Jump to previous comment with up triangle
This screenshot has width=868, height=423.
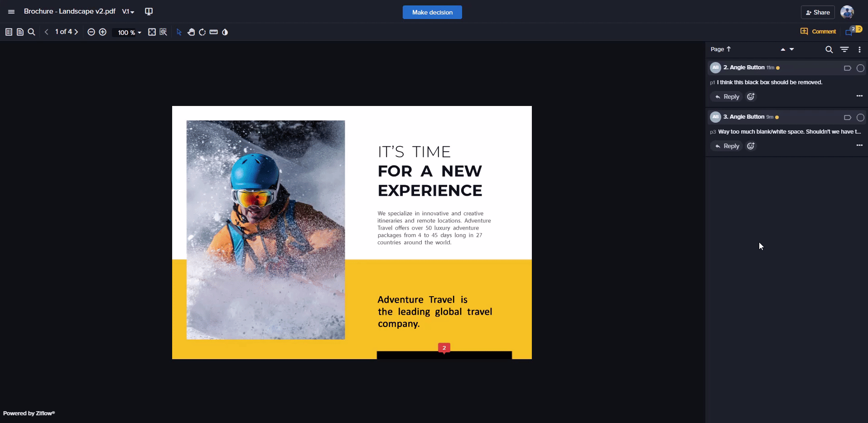click(x=783, y=49)
